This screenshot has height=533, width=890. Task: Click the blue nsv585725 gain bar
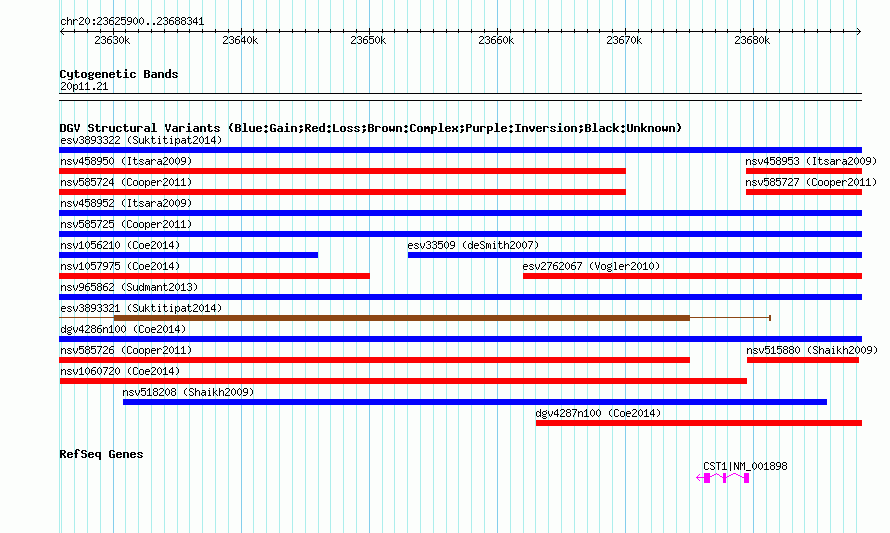[460, 234]
